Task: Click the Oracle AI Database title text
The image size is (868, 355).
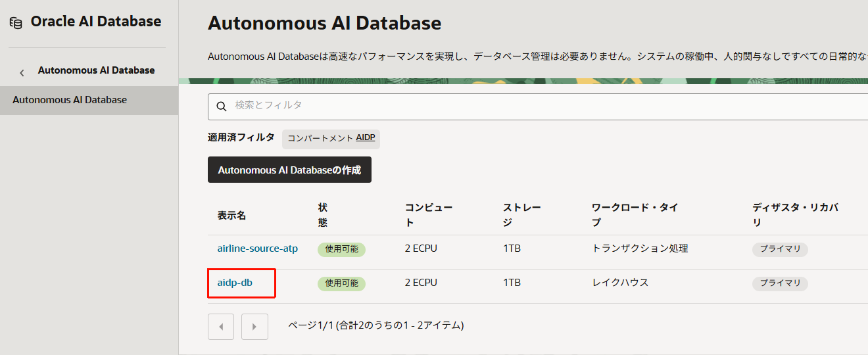Action: [x=96, y=22]
